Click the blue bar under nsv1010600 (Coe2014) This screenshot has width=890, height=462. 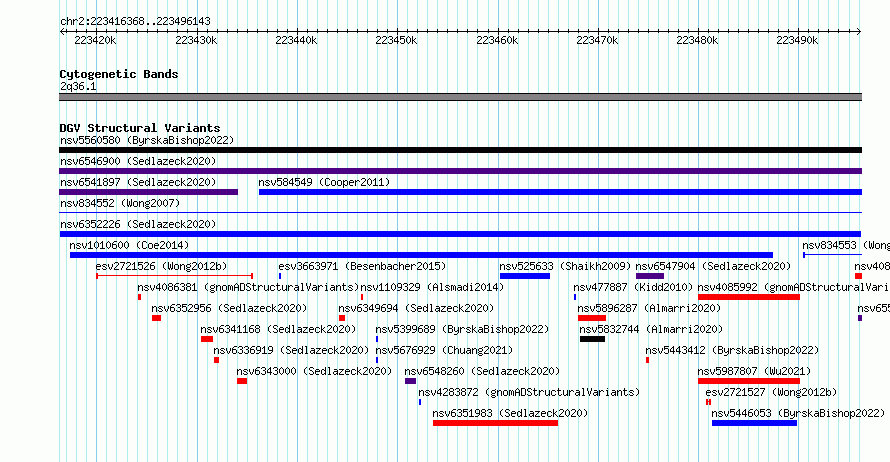[421, 255]
